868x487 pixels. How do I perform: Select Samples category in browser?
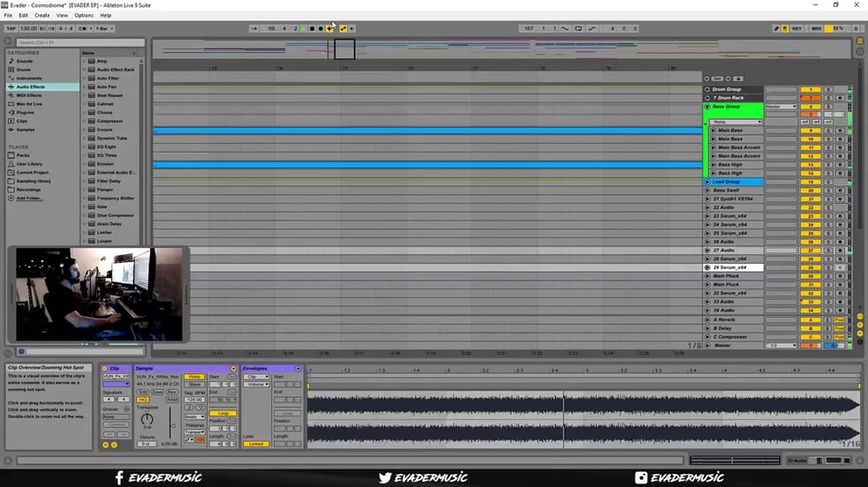coord(25,130)
